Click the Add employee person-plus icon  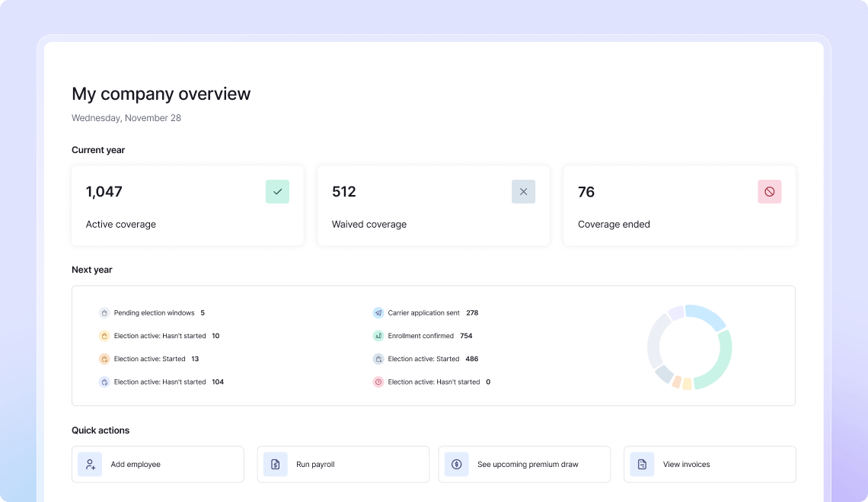tap(90, 465)
